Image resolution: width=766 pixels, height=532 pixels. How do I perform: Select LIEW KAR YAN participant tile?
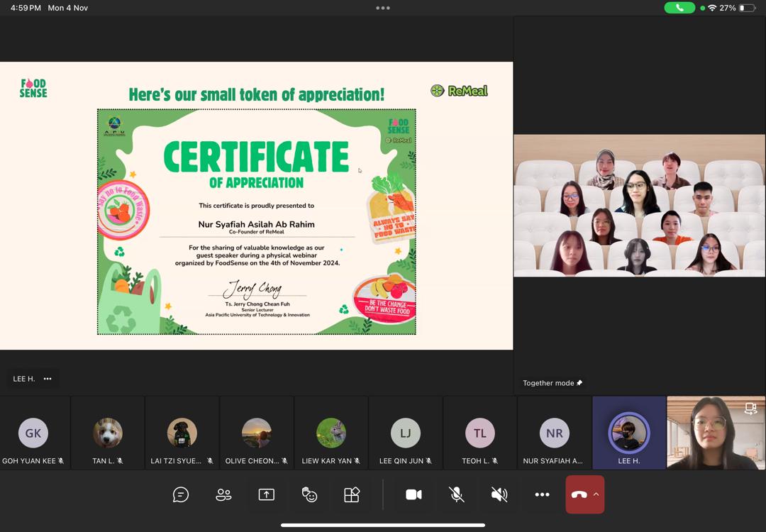tap(331, 433)
